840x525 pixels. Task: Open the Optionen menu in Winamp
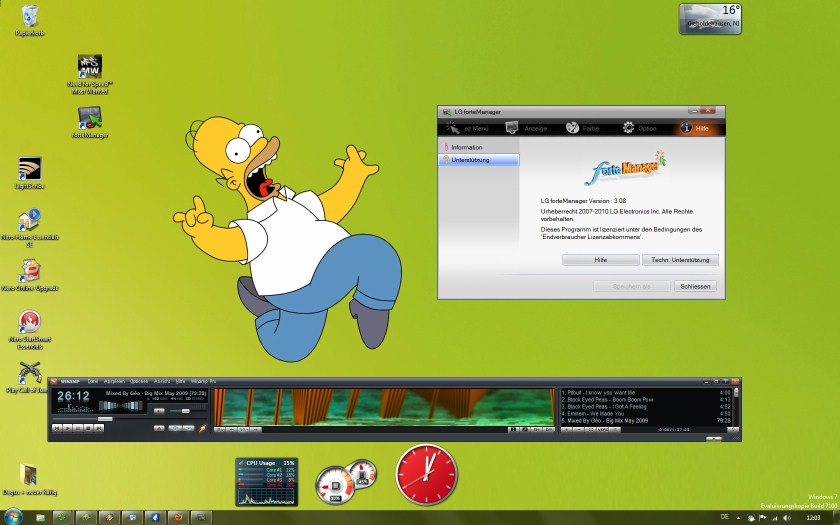click(x=139, y=382)
